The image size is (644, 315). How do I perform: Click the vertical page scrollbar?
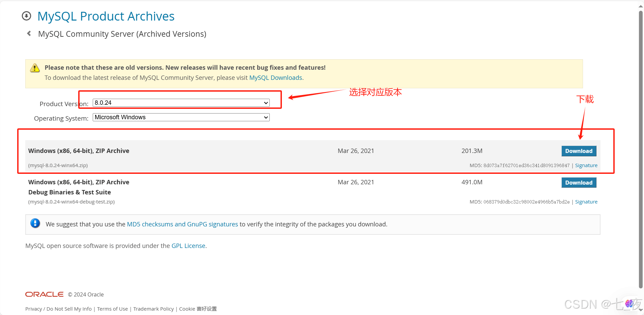pos(641,148)
